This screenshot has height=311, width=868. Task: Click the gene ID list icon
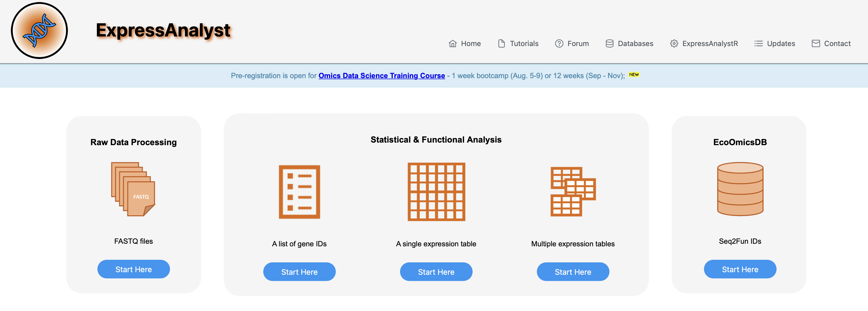tap(299, 191)
